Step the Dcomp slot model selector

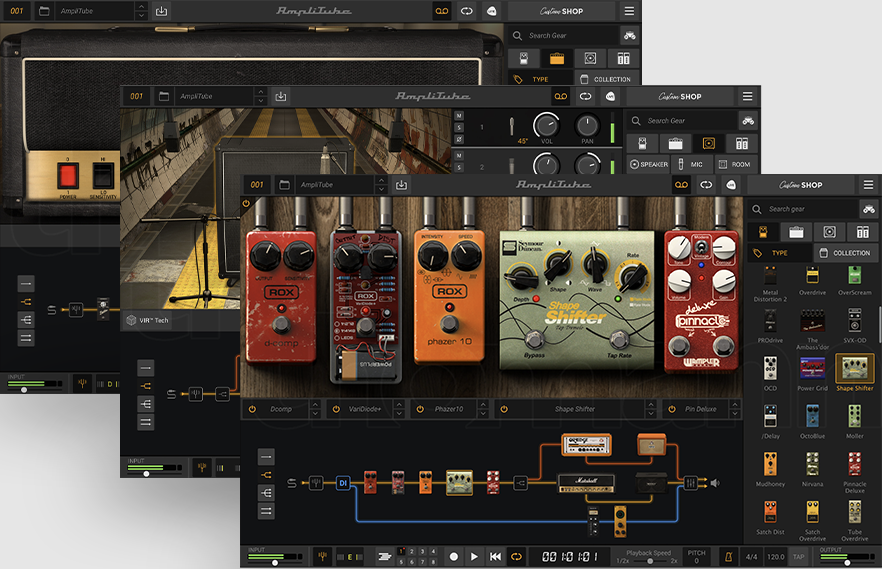[315, 409]
